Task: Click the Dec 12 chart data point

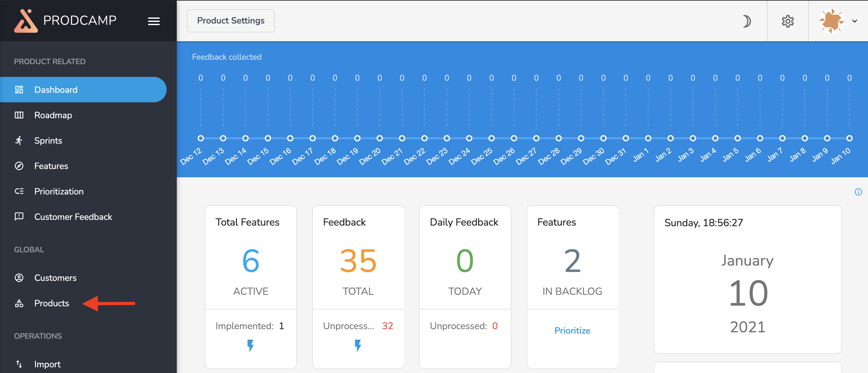Action: click(201, 138)
